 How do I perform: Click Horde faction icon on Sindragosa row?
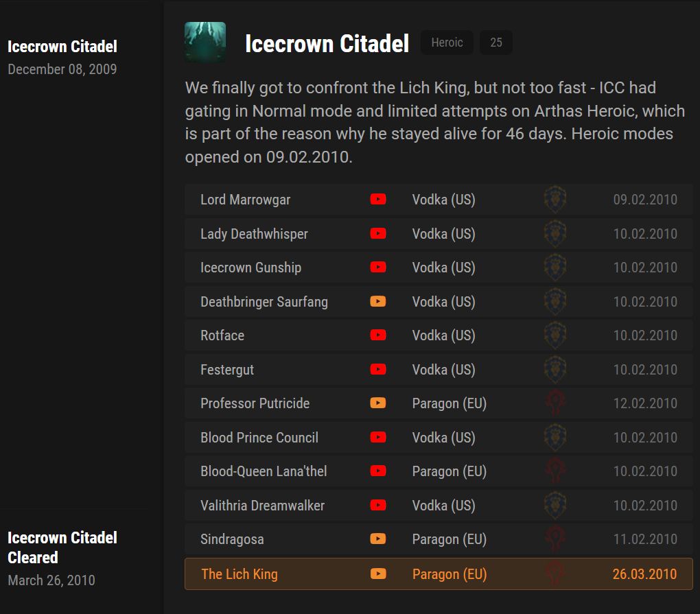555,539
